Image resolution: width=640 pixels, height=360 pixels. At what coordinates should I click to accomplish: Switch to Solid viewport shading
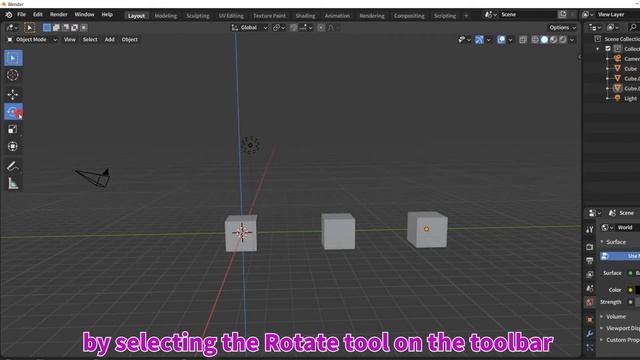click(544, 40)
